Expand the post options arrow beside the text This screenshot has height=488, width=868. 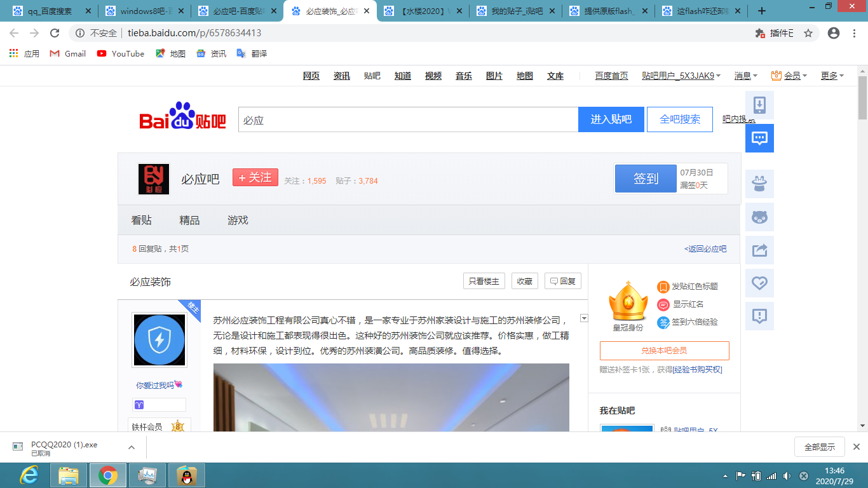(x=585, y=318)
